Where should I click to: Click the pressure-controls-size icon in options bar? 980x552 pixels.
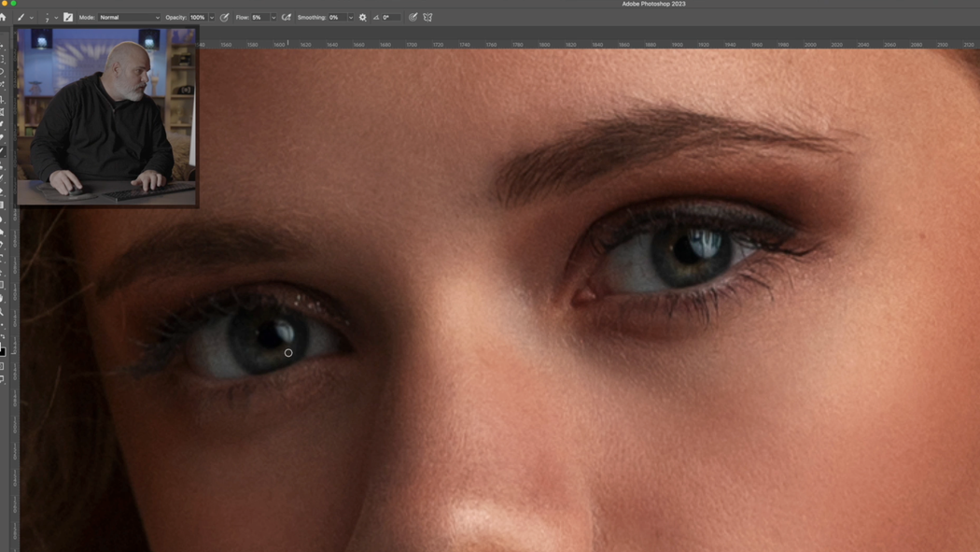point(413,17)
